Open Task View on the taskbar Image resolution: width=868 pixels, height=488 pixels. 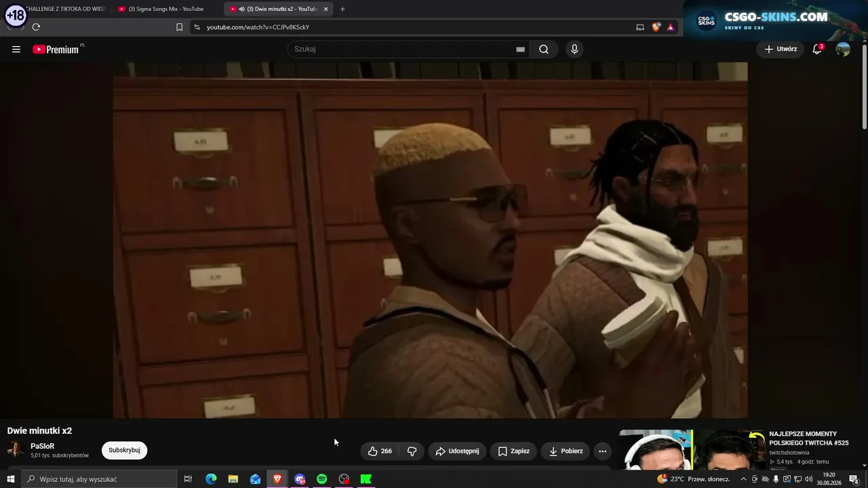click(188, 479)
